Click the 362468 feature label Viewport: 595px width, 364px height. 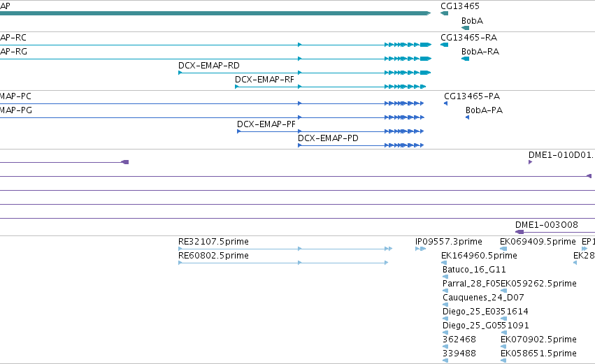click(459, 340)
